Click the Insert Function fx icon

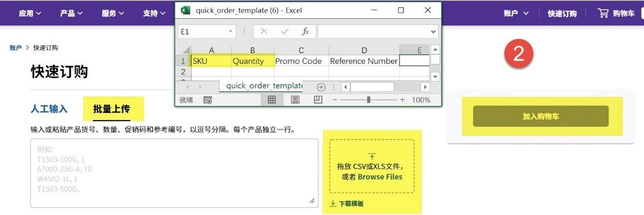tap(305, 31)
